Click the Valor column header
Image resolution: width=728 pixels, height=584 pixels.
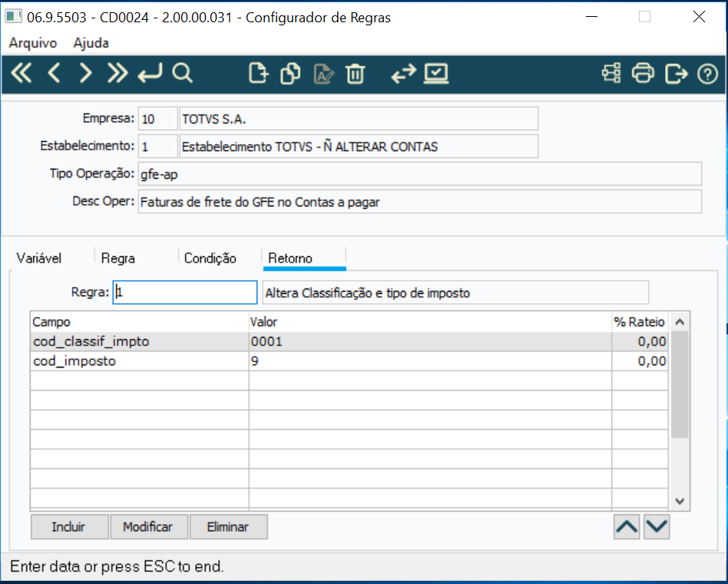point(430,322)
